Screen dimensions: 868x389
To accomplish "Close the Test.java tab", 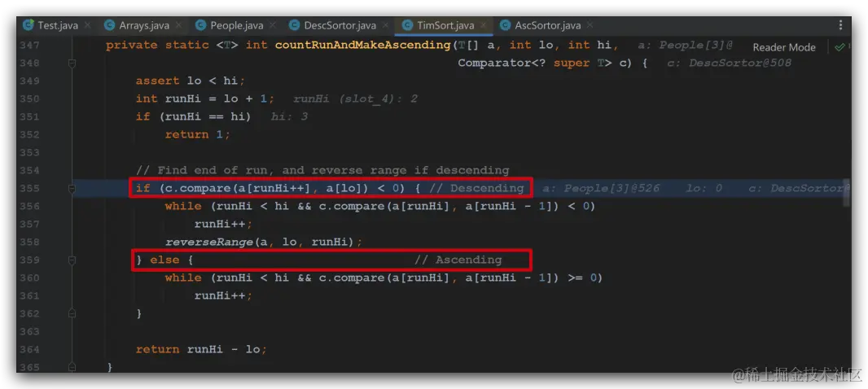I will pos(88,25).
